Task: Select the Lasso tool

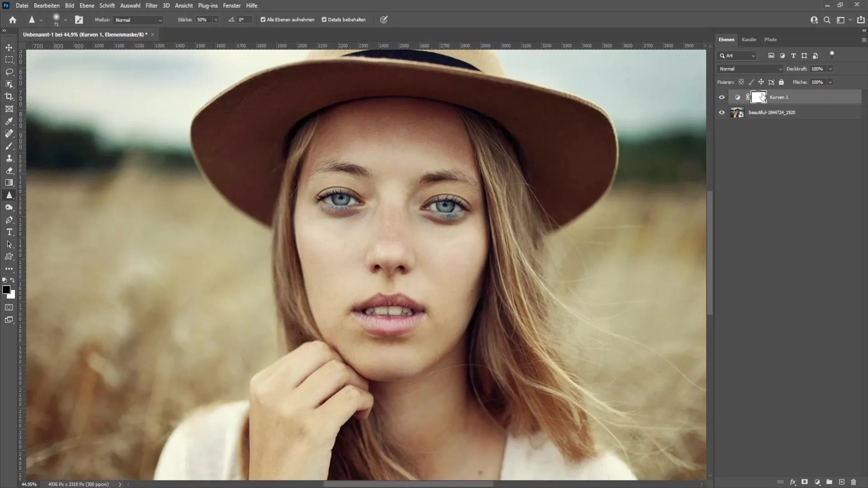Action: tap(9, 72)
